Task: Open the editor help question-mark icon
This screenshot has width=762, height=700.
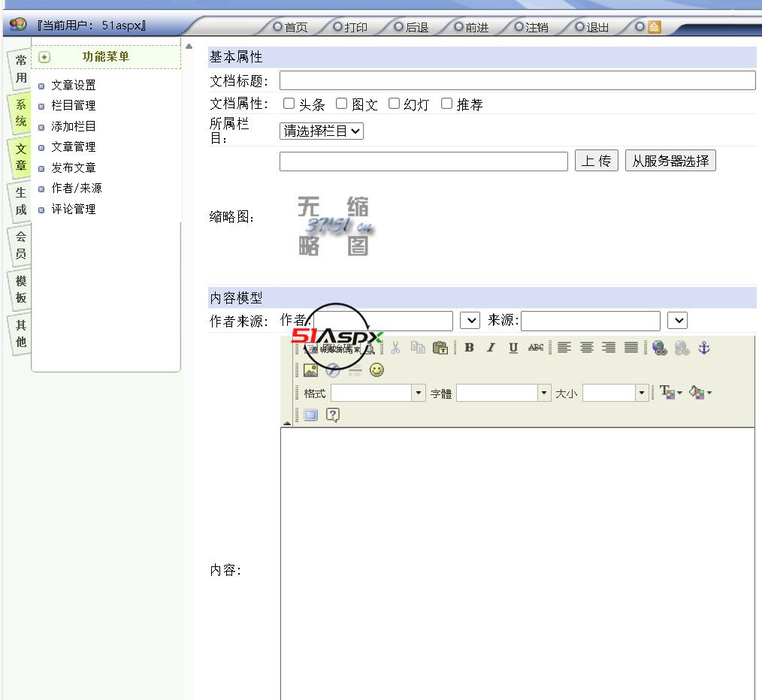Action: (333, 415)
